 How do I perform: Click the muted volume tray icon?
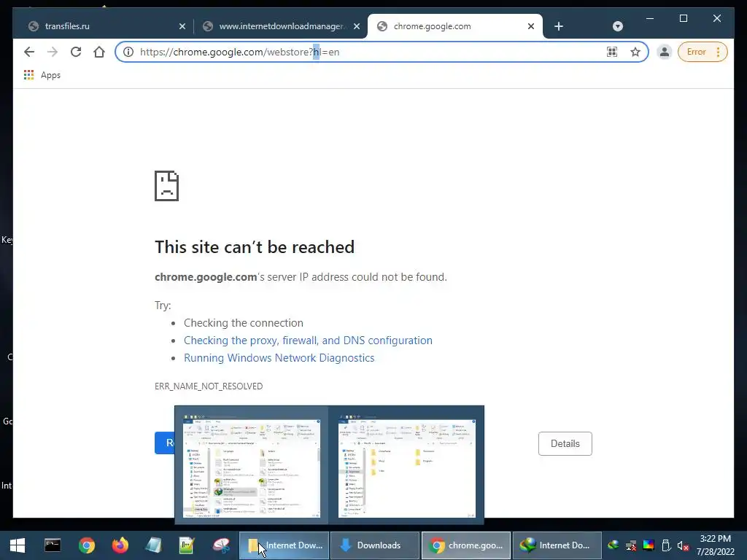point(683,545)
